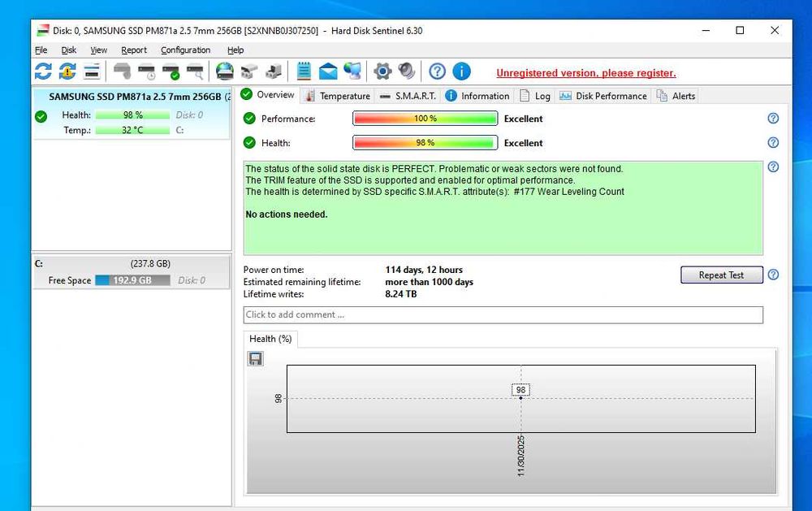This screenshot has width=812, height=511.
Task: Switch to the Temperature tab
Action: 338,96
